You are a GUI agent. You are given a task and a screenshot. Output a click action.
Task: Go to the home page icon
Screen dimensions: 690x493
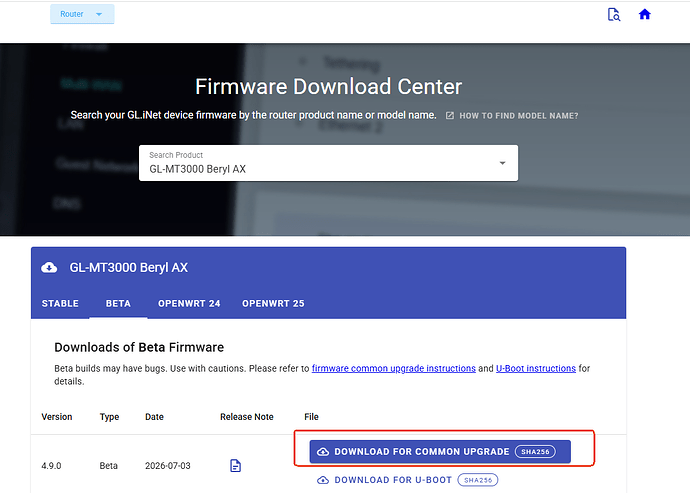tap(644, 15)
